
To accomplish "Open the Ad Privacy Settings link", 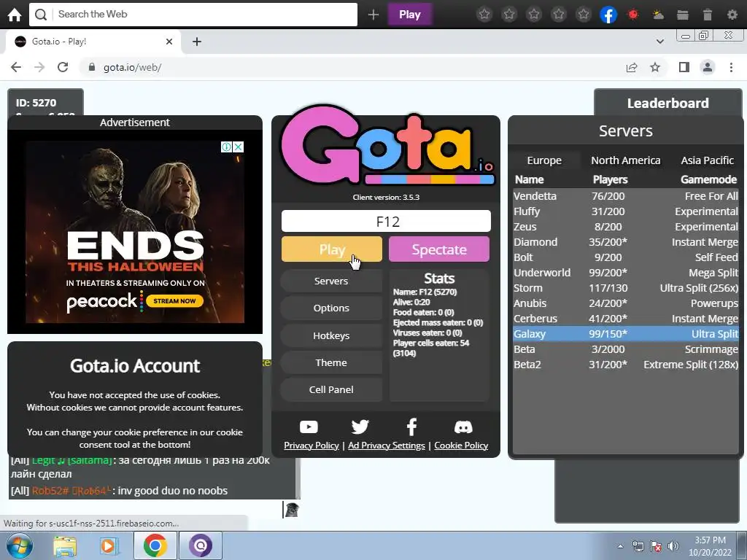I will point(387,446).
